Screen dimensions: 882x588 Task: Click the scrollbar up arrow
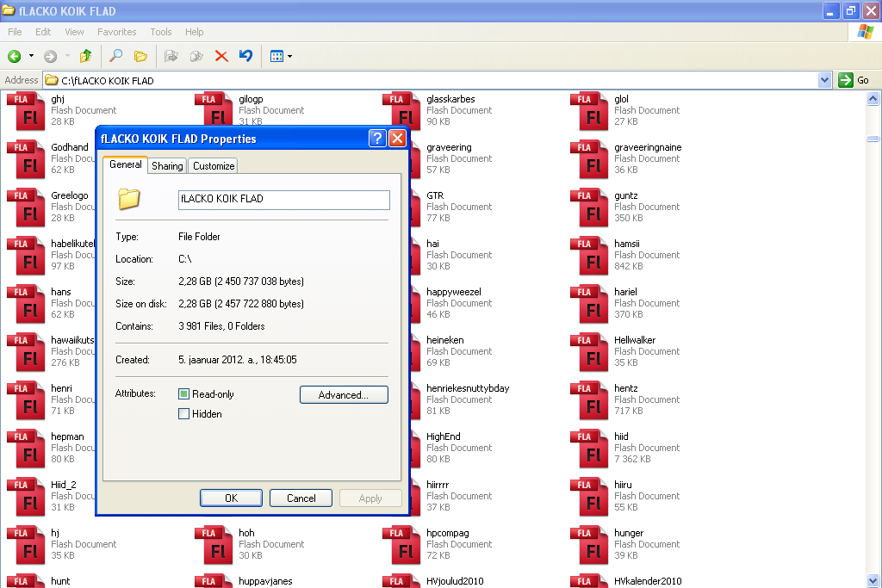(x=873, y=99)
